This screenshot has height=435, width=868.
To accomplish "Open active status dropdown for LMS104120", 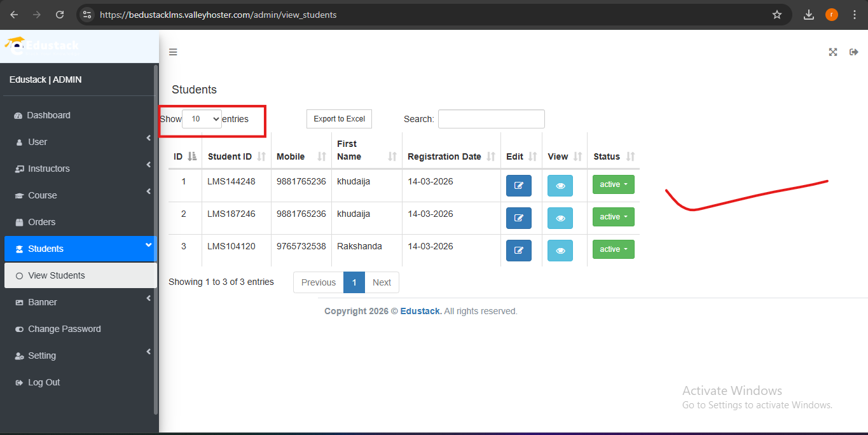I will coord(614,249).
